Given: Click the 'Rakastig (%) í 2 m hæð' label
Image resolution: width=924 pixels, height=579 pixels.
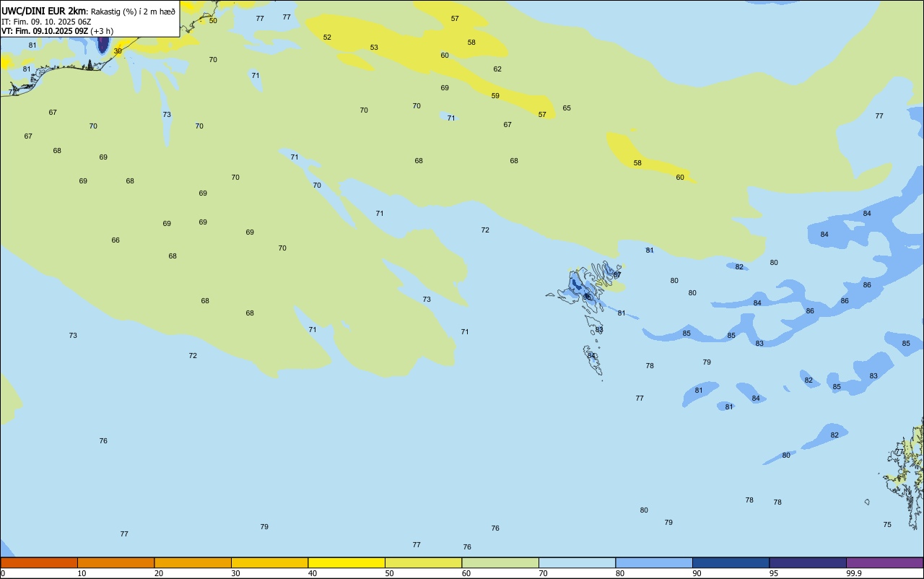Looking at the screenshot, I should point(133,12).
